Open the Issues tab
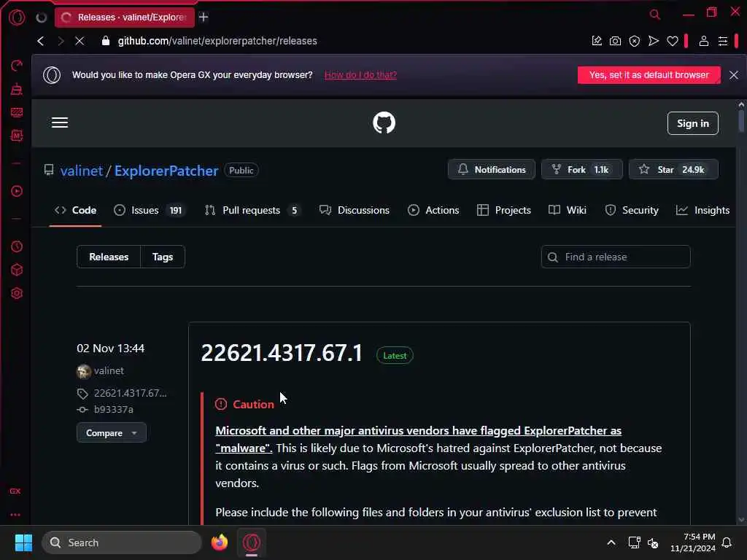 point(150,210)
